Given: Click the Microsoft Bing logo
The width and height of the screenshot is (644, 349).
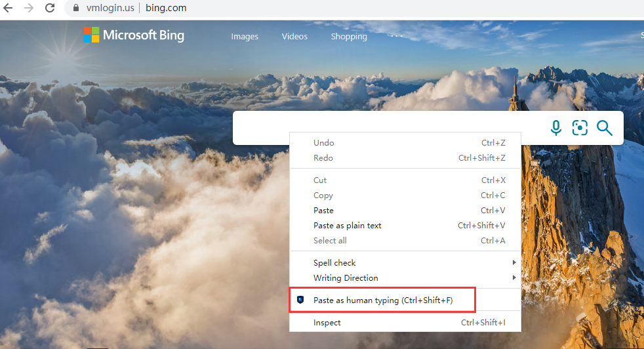Looking at the screenshot, I should pyautogui.click(x=134, y=35).
